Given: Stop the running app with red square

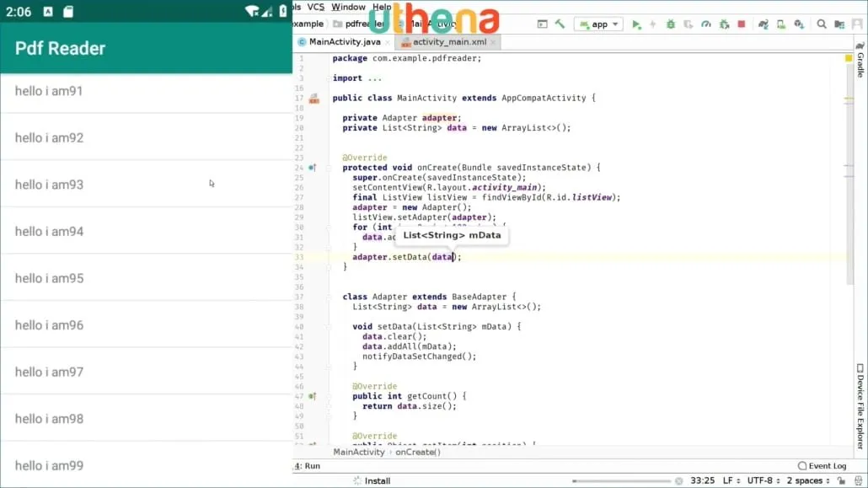Looking at the screenshot, I should 742,24.
